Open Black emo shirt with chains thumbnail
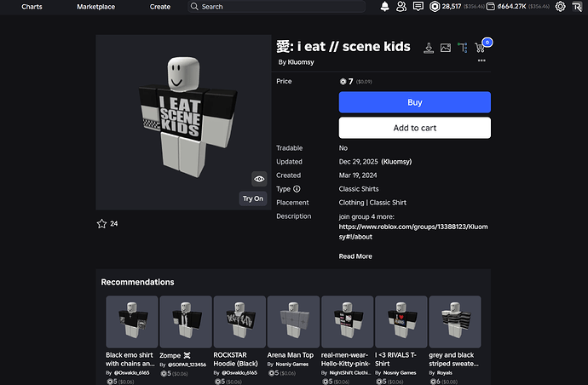The width and height of the screenshot is (588, 385). (132, 322)
